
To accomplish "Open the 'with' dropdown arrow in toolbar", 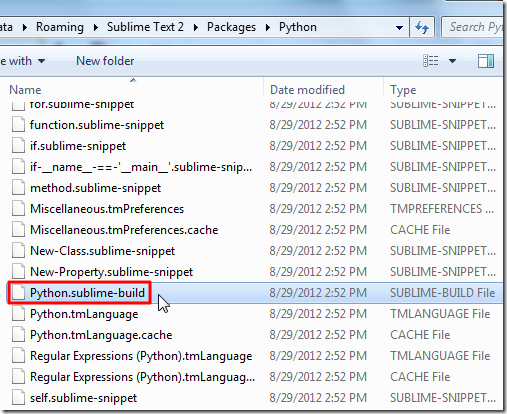I will tap(41, 61).
